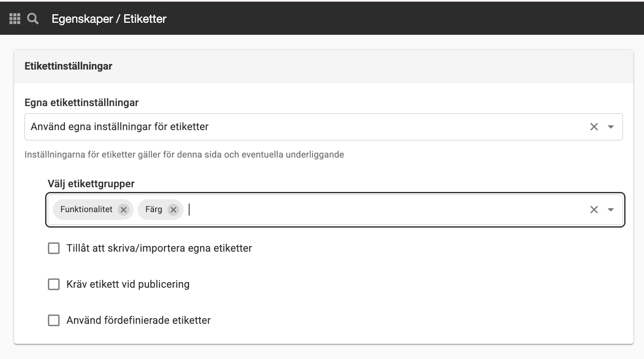Viewport: 644px width, 359px height.
Task: Remove the Färg chip
Action: [173, 210]
